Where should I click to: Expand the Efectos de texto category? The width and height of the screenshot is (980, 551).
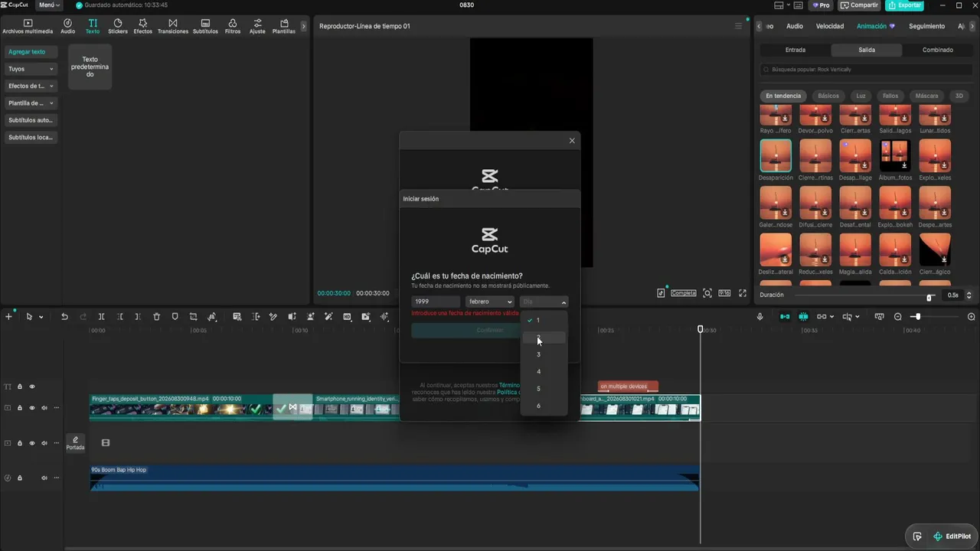tap(31, 86)
